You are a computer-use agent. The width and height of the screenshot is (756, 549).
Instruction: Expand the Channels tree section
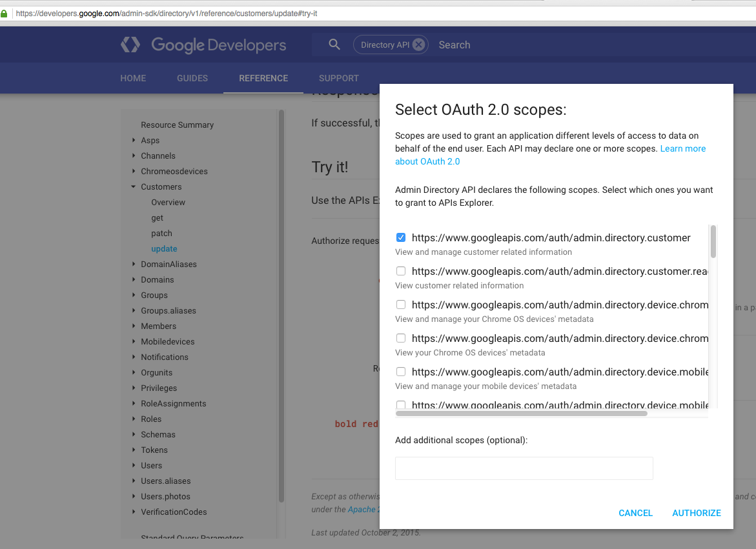134,155
